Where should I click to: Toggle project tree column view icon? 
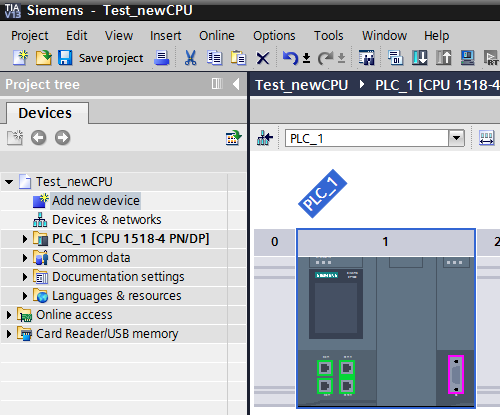point(217,84)
